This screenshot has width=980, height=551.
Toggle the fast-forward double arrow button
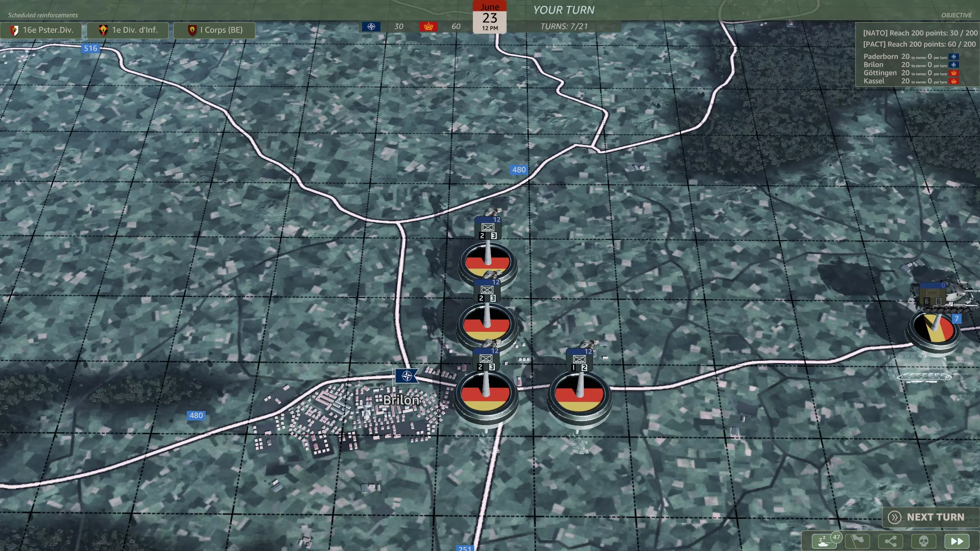pyautogui.click(x=957, y=541)
